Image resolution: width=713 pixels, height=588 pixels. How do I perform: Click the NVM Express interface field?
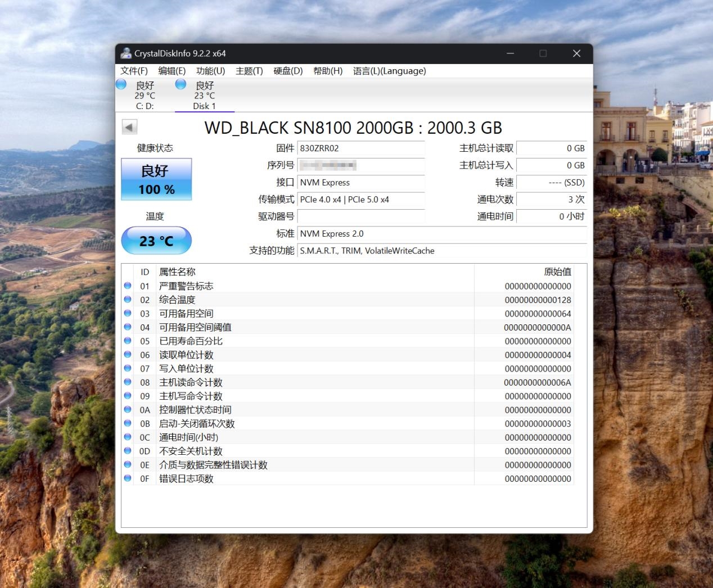click(361, 183)
